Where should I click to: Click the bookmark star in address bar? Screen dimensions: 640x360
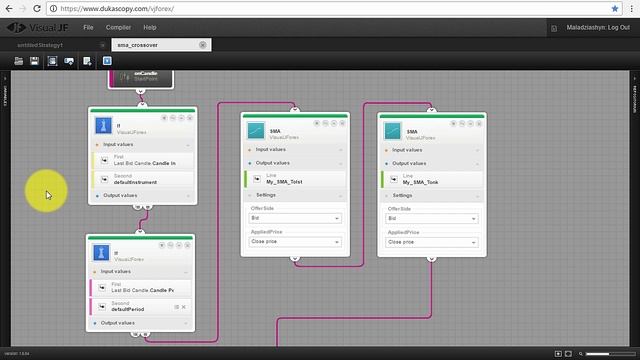(615, 9)
